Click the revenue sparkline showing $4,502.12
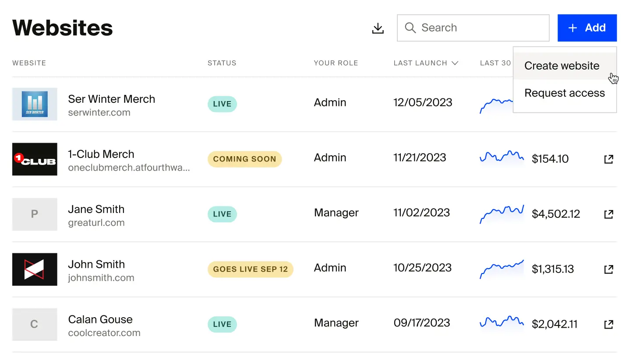 (x=502, y=214)
